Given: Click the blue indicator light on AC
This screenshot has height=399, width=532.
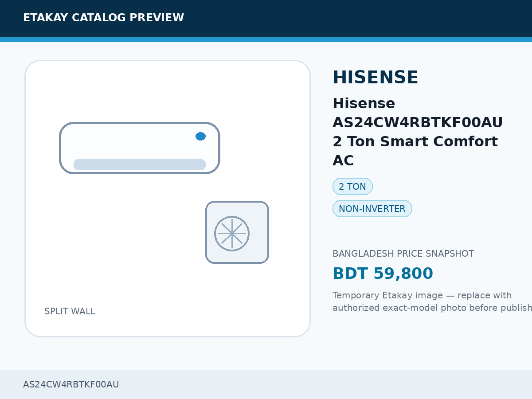Looking at the screenshot, I should (x=200, y=136).
